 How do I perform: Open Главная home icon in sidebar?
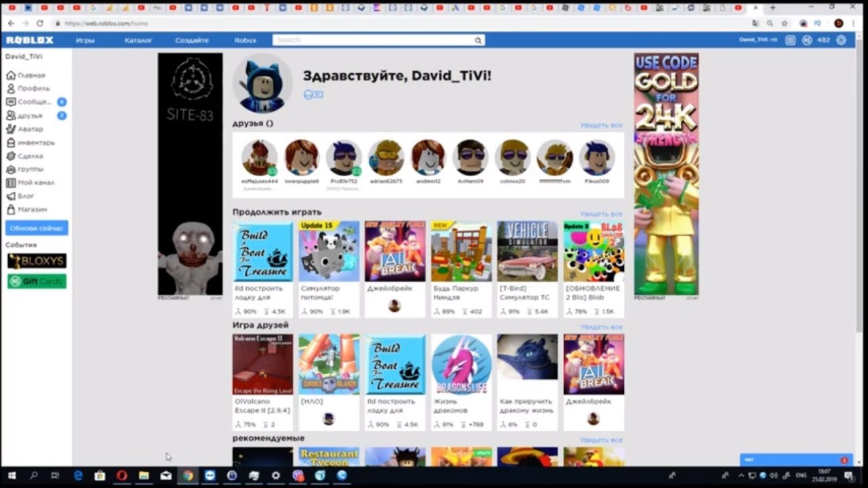coord(11,75)
